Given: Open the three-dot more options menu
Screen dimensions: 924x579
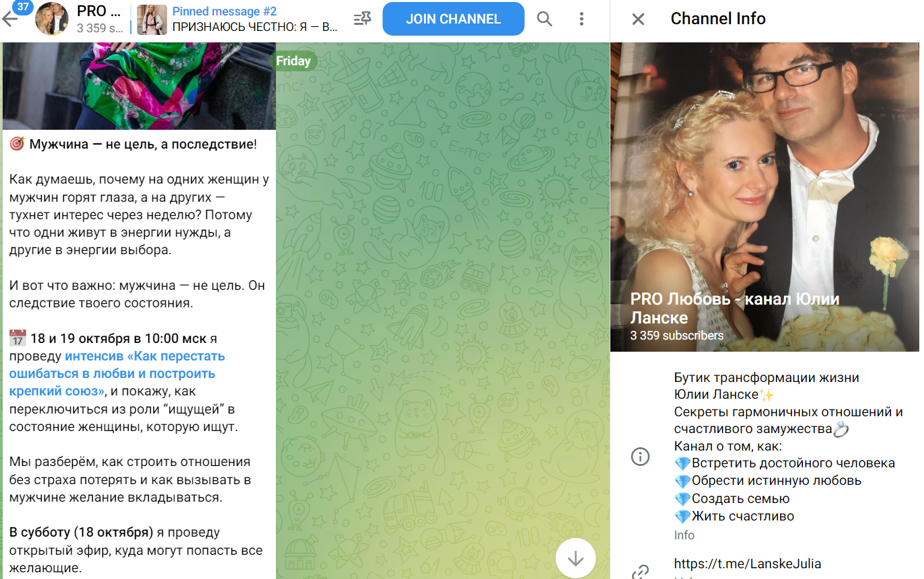Looking at the screenshot, I should (582, 19).
